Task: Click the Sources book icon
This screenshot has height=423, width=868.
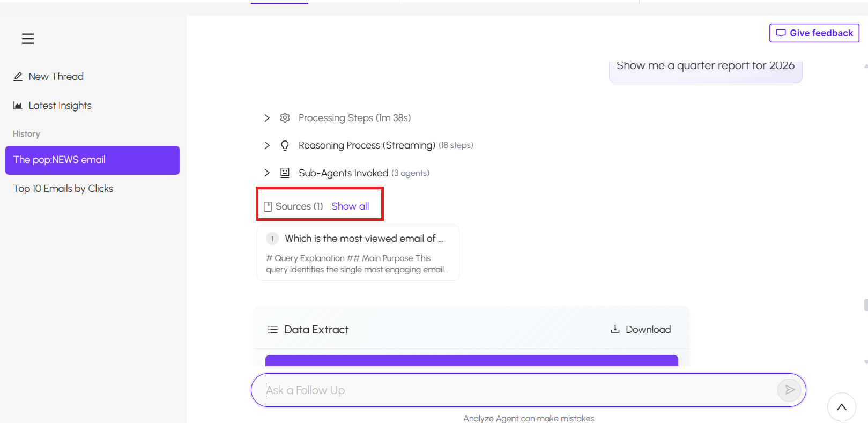Action: click(x=268, y=206)
